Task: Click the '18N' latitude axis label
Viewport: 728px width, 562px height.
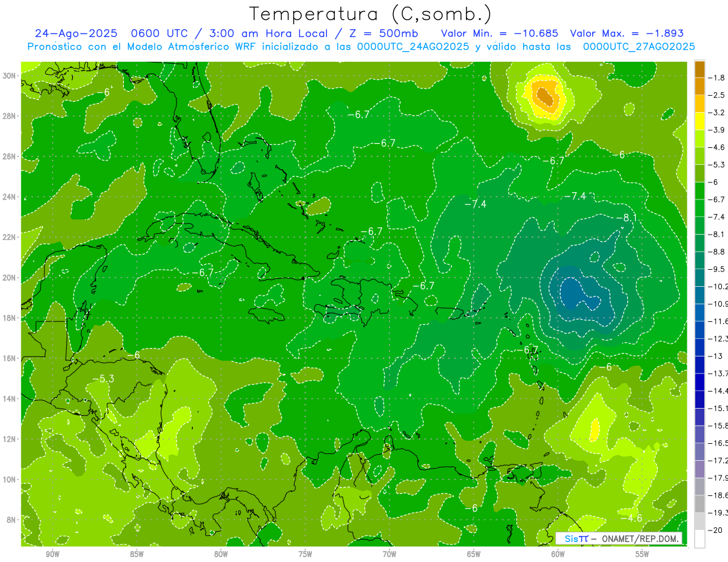Action: click(x=10, y=318)
